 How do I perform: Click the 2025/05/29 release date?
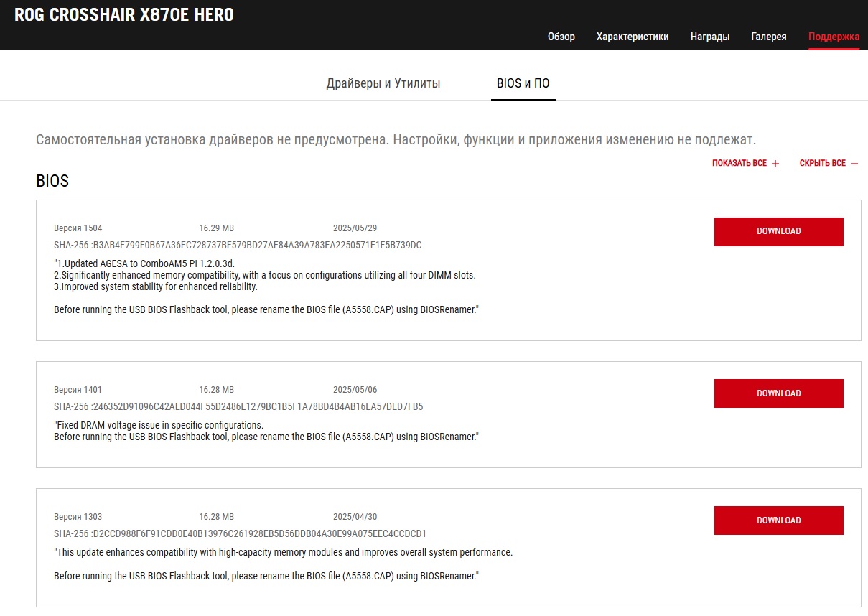tap(355, 228)
